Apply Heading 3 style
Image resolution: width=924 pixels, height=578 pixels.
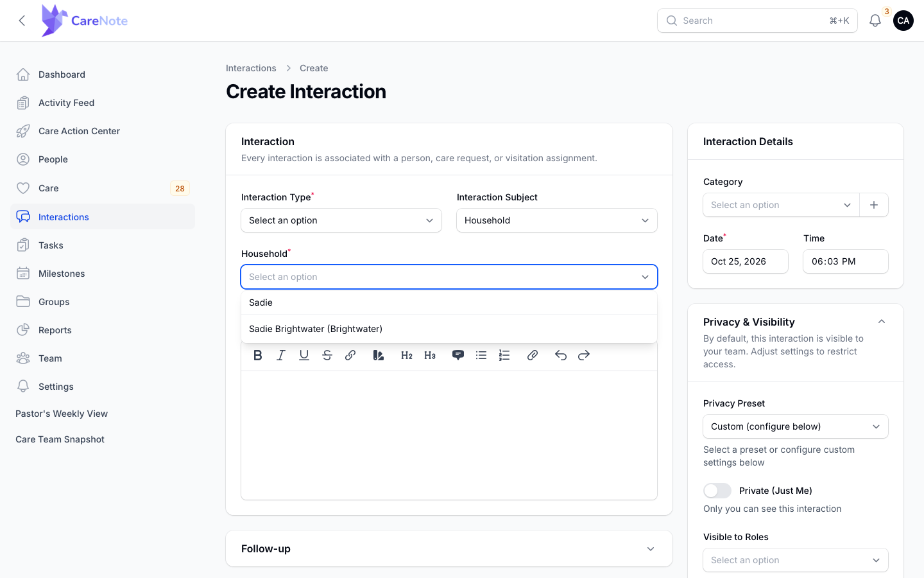click(430, 355)
